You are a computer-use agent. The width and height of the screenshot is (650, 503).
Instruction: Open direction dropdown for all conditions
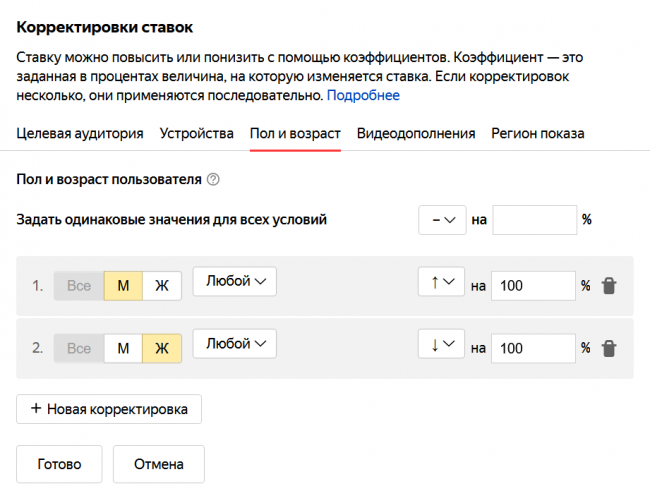[x=442, y=220]
